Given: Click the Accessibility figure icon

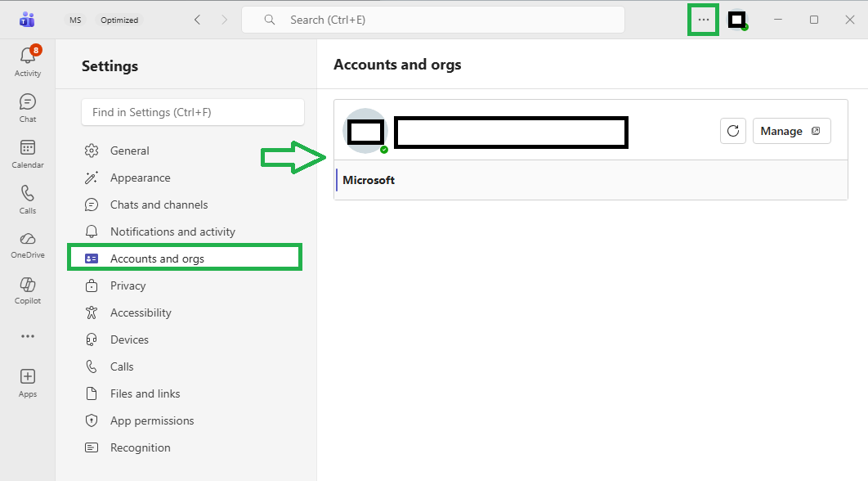Looking at the screenshot, I should [x=92, y=312].
